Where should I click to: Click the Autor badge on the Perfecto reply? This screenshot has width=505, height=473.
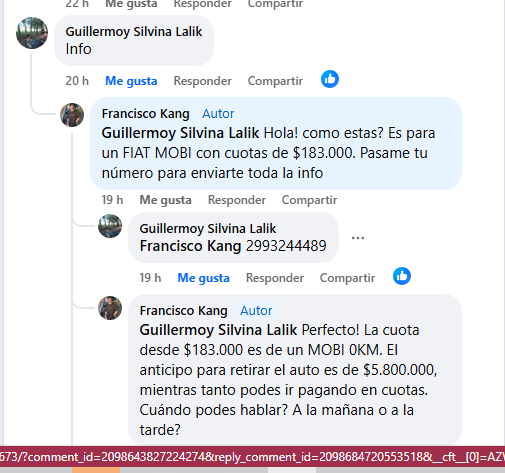(256, 311)
